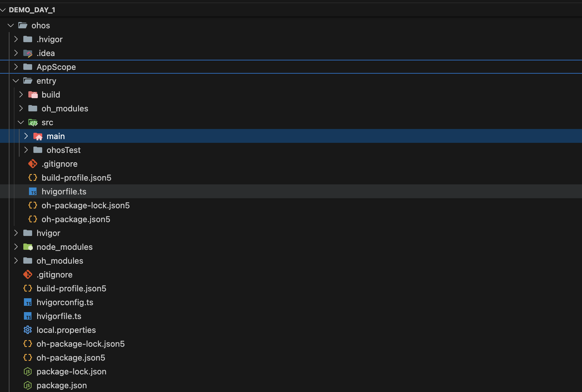Open the .idea folder
582x392 pixels.
[x=46, y=53]
